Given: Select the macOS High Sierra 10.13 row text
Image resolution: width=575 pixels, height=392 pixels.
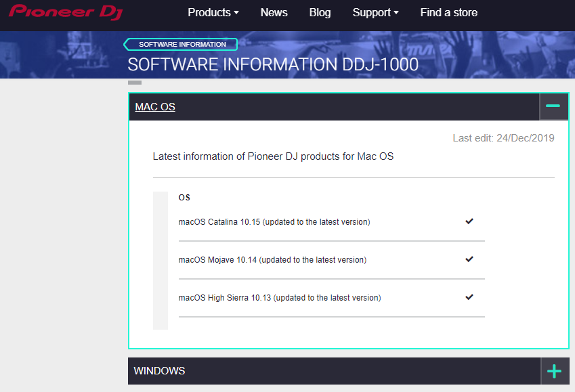Looking at the screenshot, I should [x=280, y=297].
